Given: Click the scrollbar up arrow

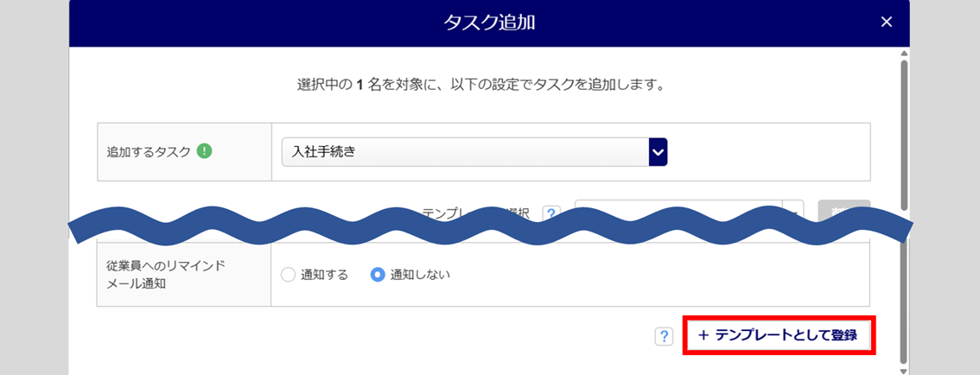Looking at the screenshot, I should point(904,53).
